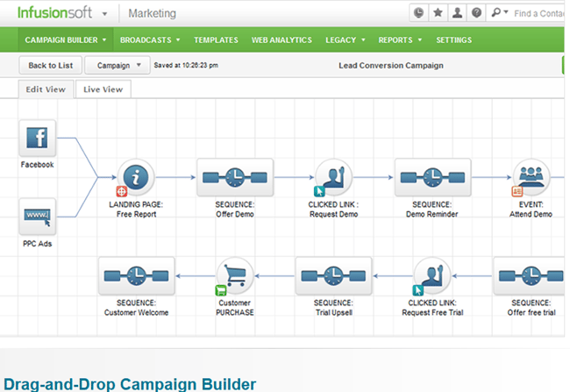Click the Lead Conversion Campaign title

391,66
